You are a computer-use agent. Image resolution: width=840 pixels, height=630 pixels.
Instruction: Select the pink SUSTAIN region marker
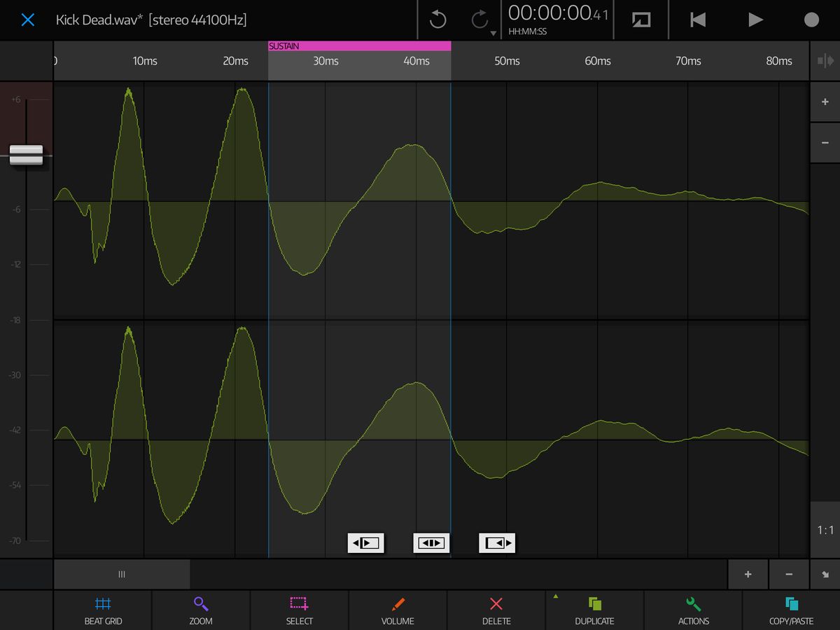pyautogui.click(x=359, y=46)
